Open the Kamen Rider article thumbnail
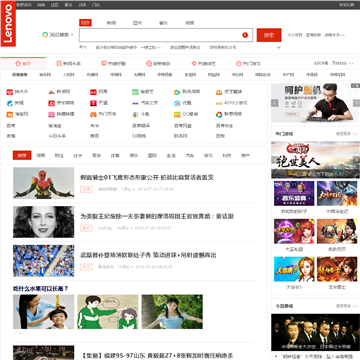Viewport: 360px width, 360px height. point(44,183)
